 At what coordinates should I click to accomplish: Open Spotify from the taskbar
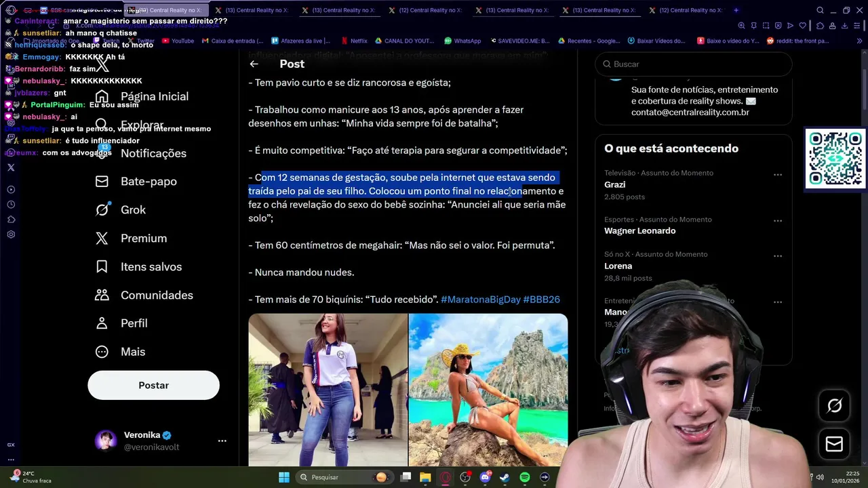pyautogui.click(x=525, y=477)
